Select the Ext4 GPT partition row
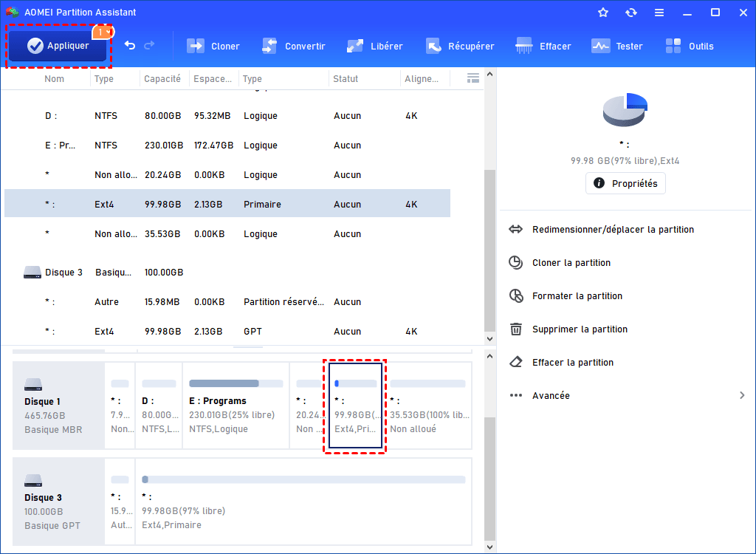 click(227, 331)
